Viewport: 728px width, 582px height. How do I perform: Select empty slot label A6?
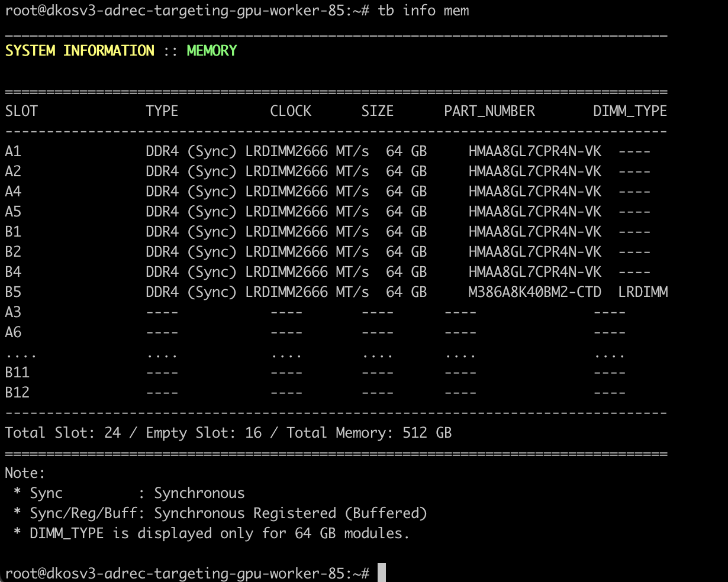tap(13, 332)
